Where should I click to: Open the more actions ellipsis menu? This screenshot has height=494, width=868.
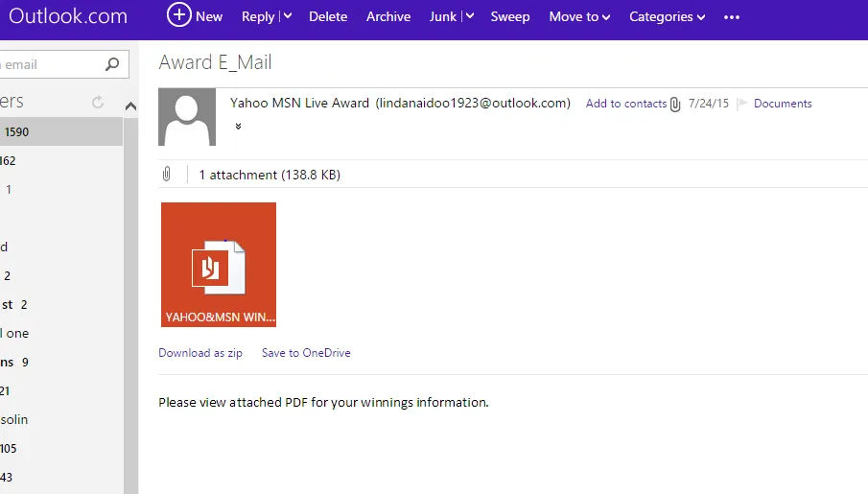732,17
